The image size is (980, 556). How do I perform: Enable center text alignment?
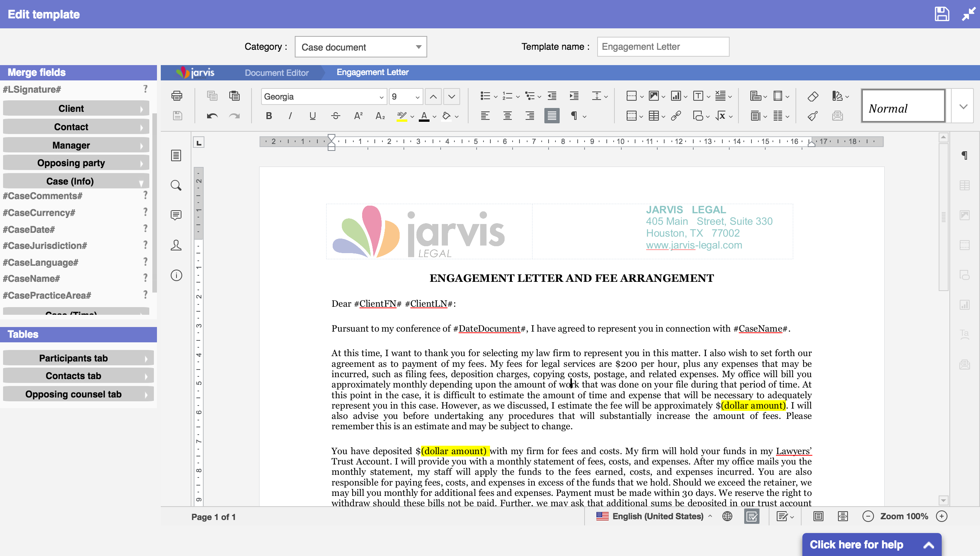[507, 116]
